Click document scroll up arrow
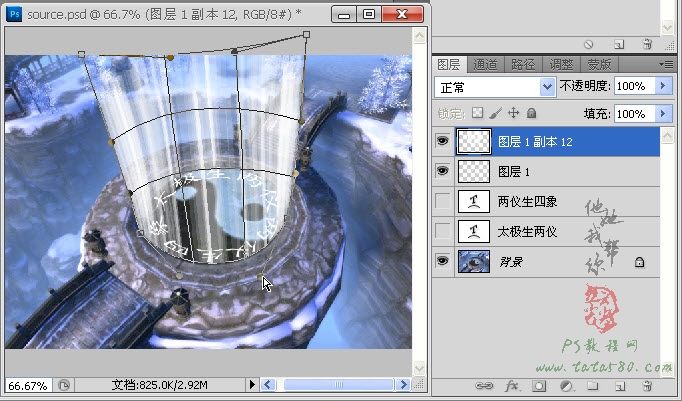682x401 pixels. pos(419,35)
